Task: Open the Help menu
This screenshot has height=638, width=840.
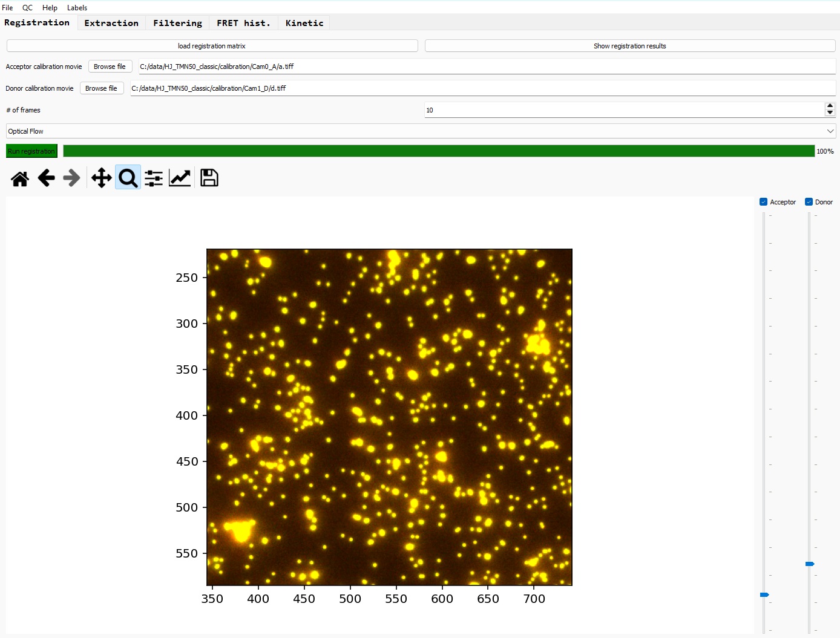Action: [x=50, y=8]
